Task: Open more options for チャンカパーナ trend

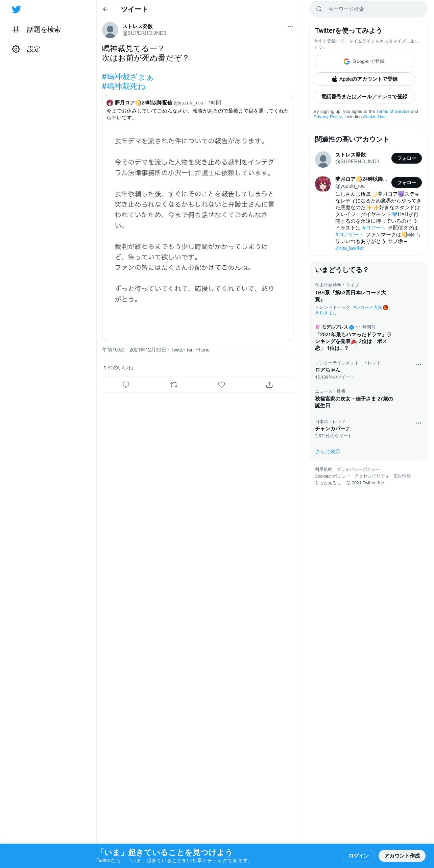Action: tap(418, 423)
